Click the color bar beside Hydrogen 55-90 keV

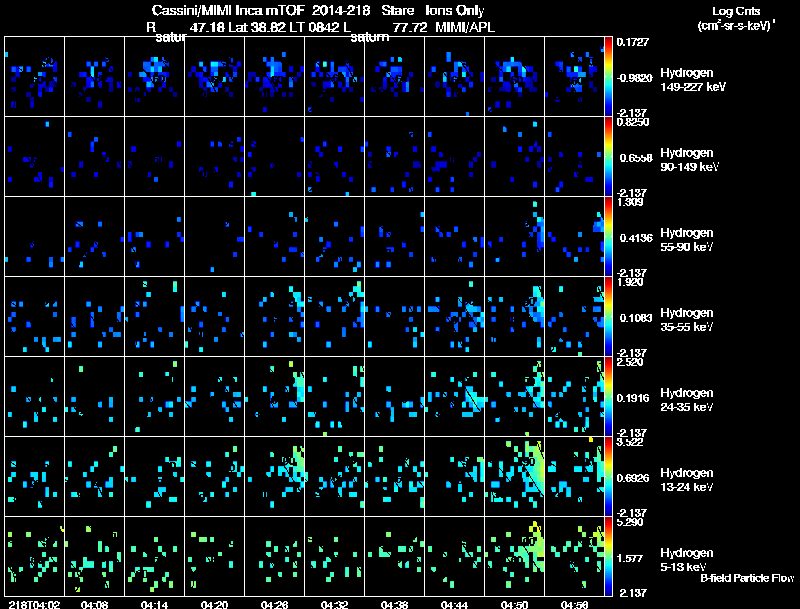click(x=608, y=236)
